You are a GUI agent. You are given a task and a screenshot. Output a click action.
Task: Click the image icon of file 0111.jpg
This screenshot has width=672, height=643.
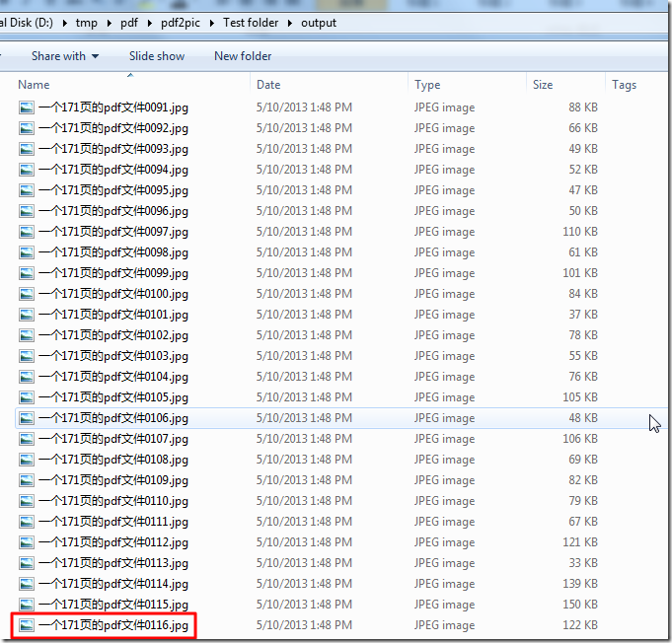pyautogui.click(x=26, y=522)
